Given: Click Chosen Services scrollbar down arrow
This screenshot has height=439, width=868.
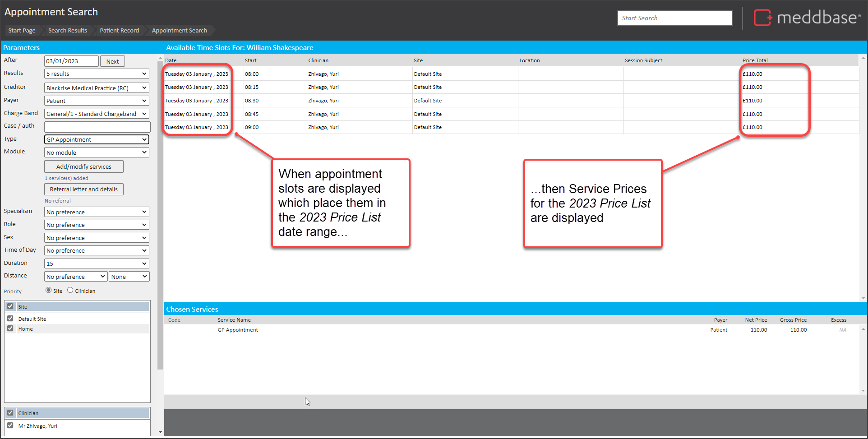Looking at the screenshot, I should 863,391.
